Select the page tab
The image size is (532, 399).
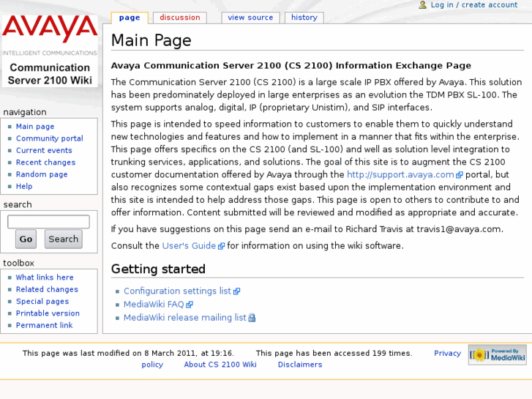point(130,18)
